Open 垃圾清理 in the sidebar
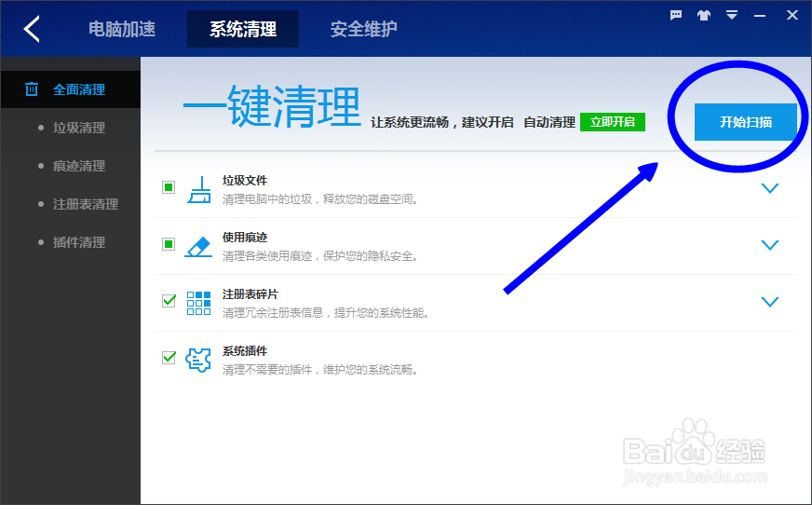 (79, 128)
